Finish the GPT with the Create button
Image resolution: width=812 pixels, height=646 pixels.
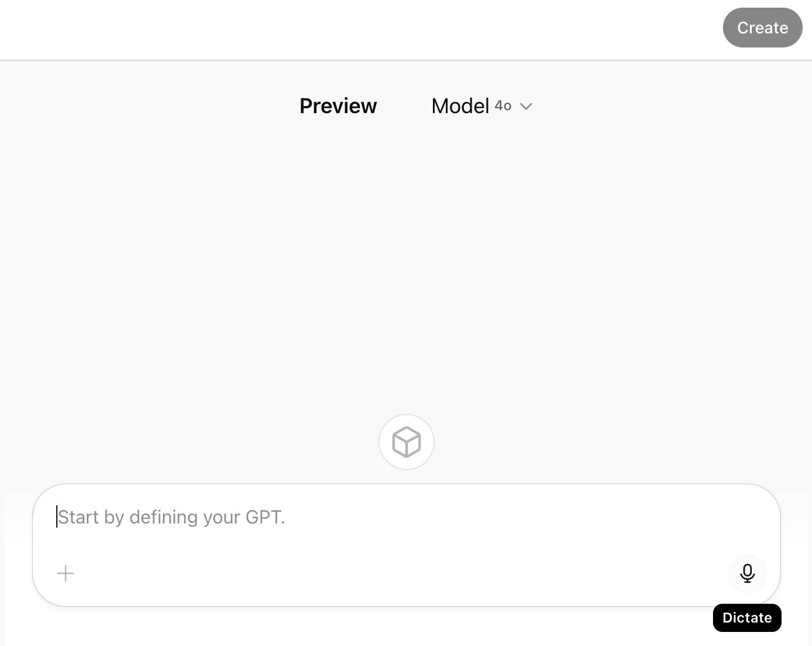click(762, 28)
